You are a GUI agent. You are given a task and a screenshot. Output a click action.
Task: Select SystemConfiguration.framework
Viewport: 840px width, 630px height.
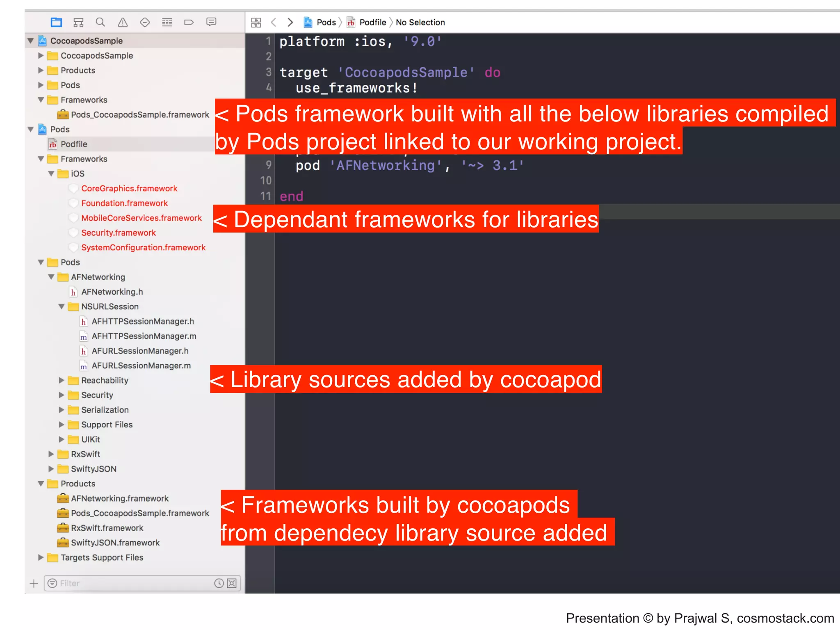pyautogui.click(x=144, y=247)
